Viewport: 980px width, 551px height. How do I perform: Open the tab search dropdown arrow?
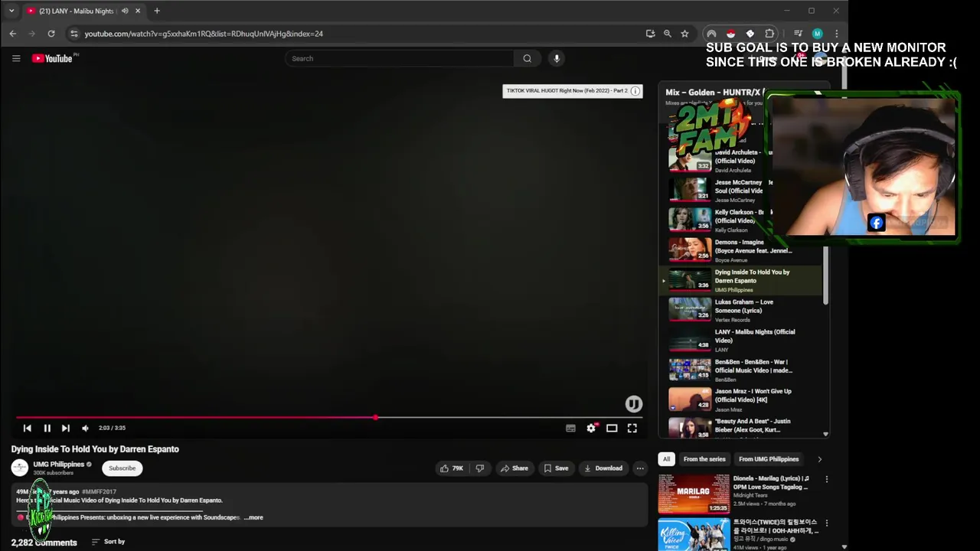(11, 11)
